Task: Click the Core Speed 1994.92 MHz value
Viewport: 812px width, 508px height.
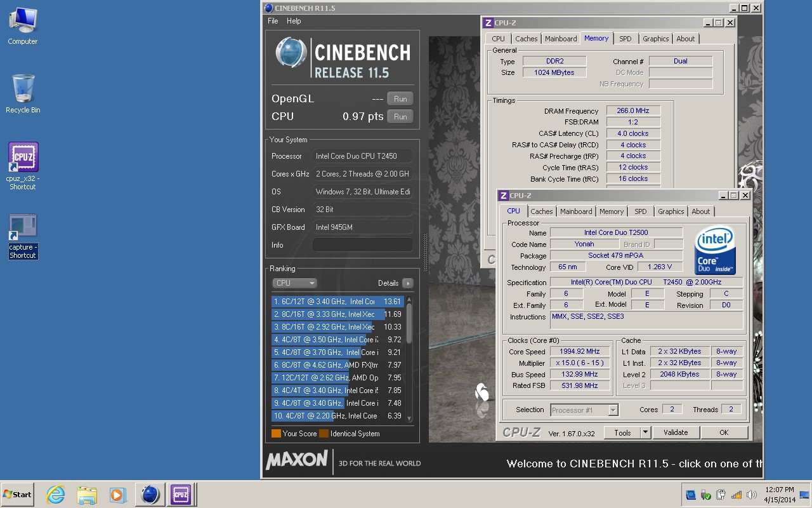Action: [x=579, y=352]
